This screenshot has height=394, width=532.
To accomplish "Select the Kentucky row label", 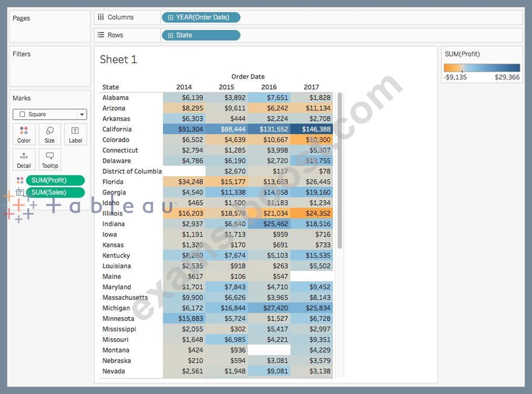I will coord(116,255).
